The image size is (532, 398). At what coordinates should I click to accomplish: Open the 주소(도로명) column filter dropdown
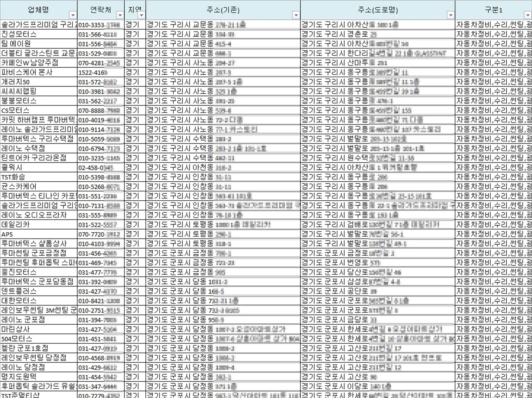tap(451, 15)
